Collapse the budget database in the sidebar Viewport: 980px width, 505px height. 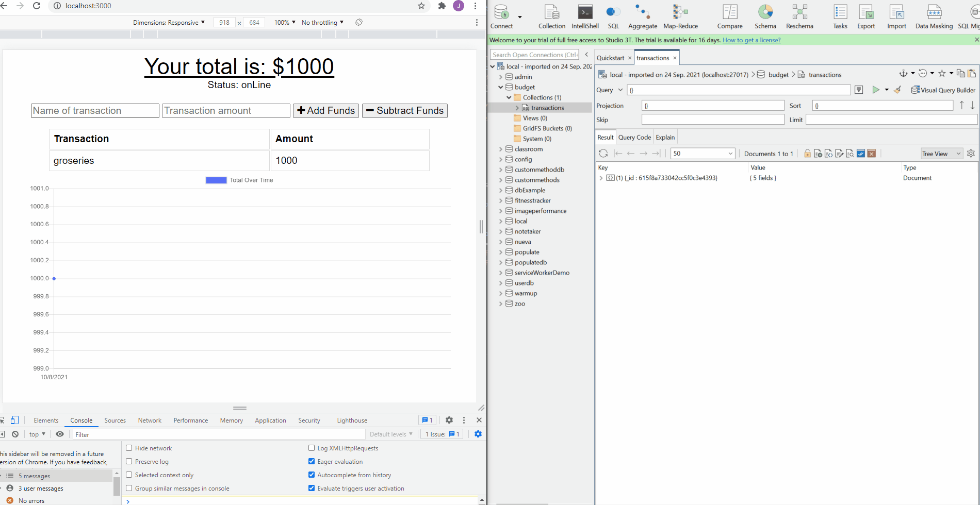[500, 87]
